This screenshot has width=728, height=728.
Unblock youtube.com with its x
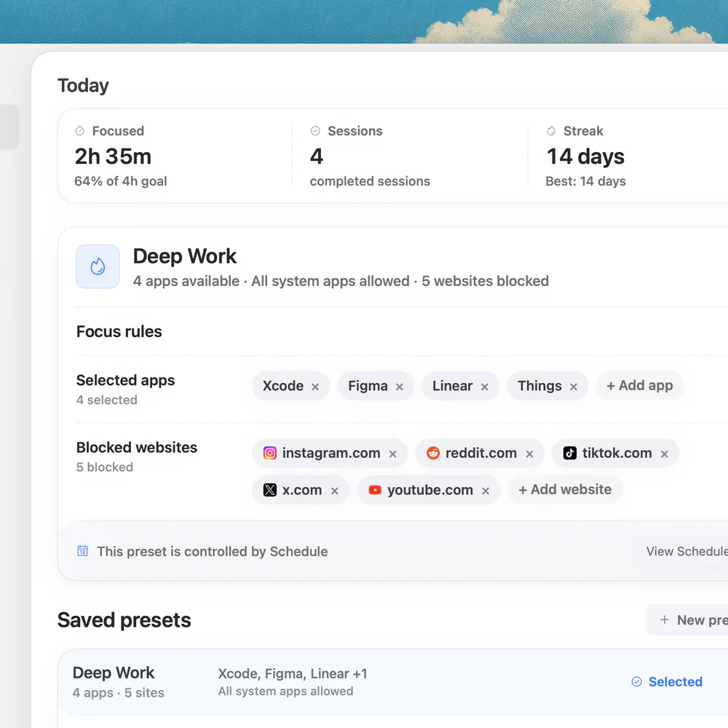pyautogui.click(x=486, y=491)
